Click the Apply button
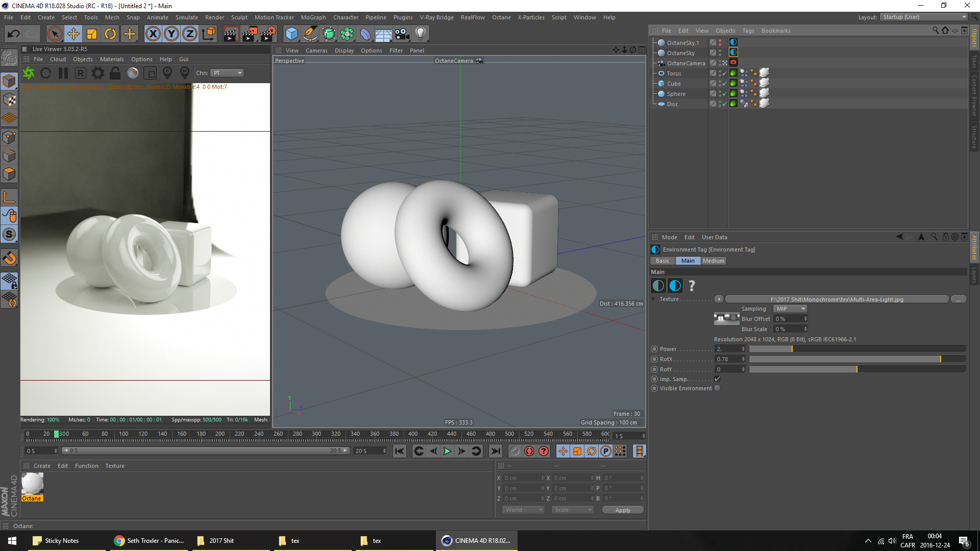Screen dimensions: 980x551 coord(623,510)
